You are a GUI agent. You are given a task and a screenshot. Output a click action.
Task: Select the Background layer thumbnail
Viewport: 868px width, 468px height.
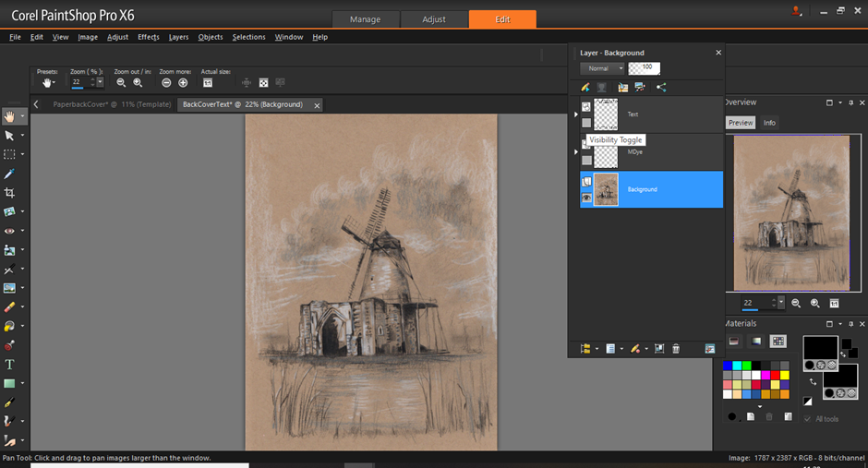pyautogui.click(x=606, y=190)
